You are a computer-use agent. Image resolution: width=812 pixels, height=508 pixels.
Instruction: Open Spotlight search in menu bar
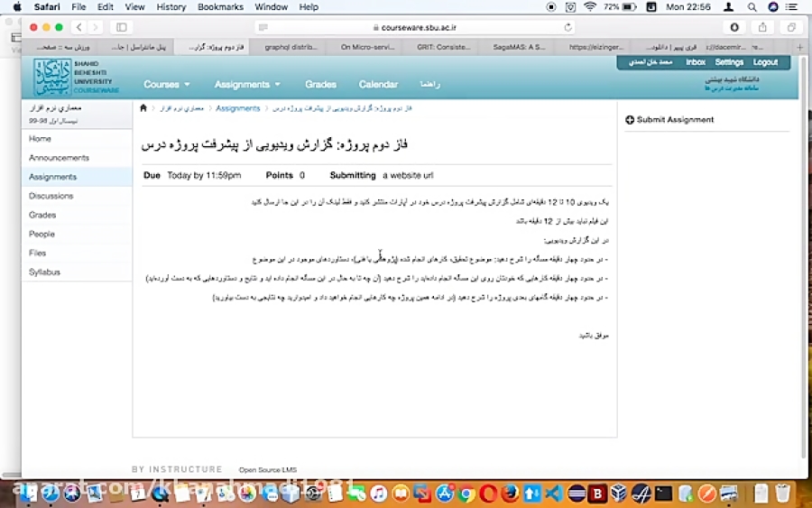[x=752, y=7]
